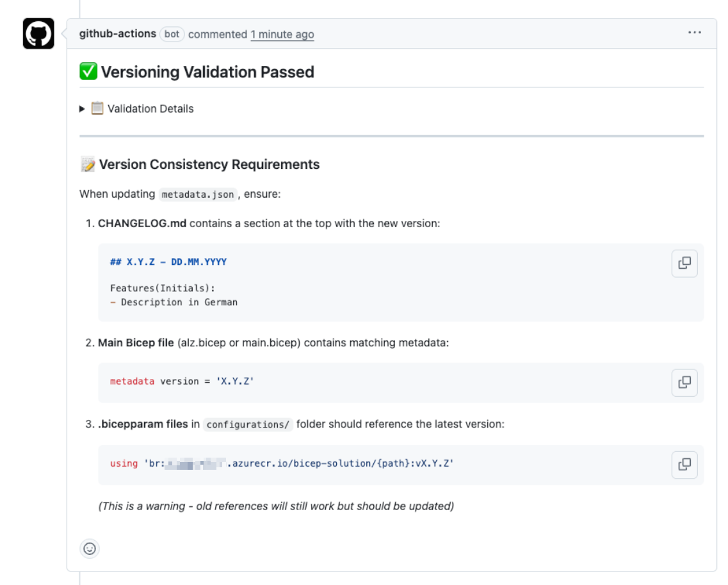Copy the bicepparam using statement snippet
The image size is (728, 585).
click(684, 465)
